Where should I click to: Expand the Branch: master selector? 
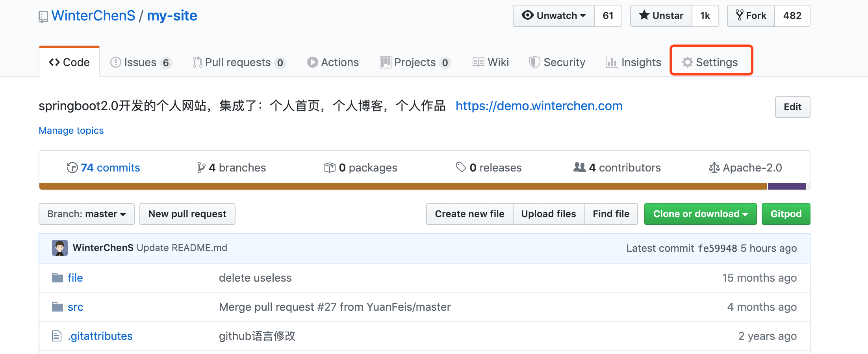87,214
